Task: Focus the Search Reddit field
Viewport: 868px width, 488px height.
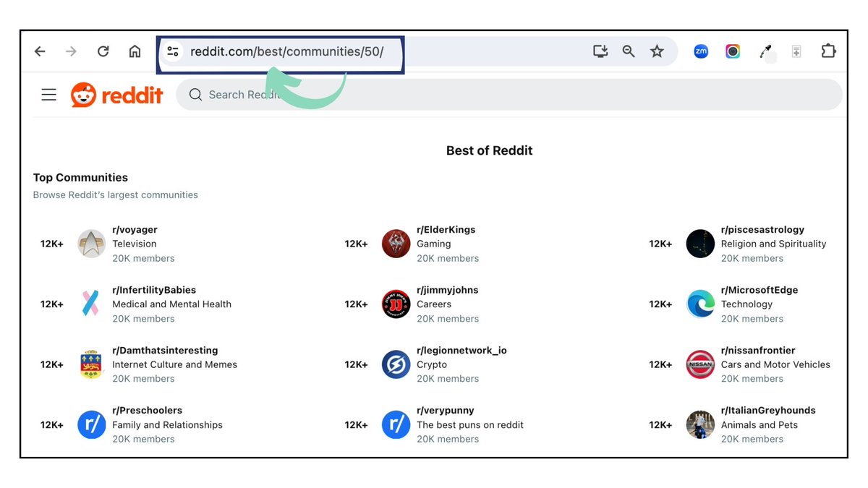Action: point(509,95)
